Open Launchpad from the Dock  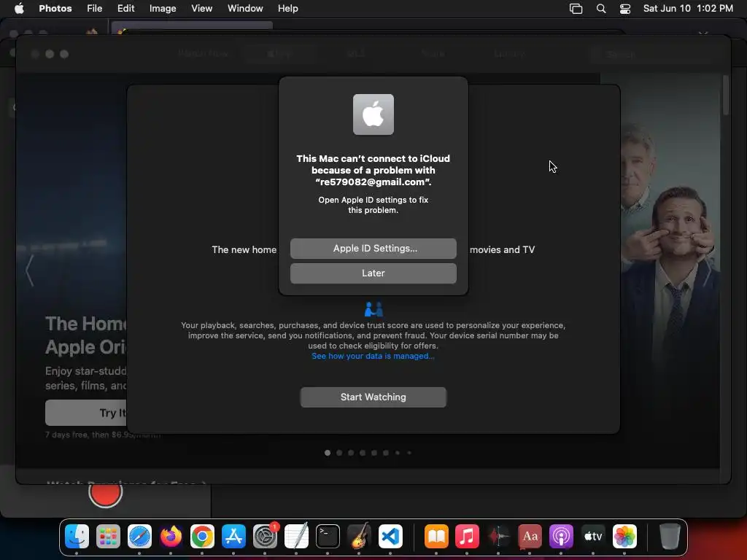[x=108, y=537]
